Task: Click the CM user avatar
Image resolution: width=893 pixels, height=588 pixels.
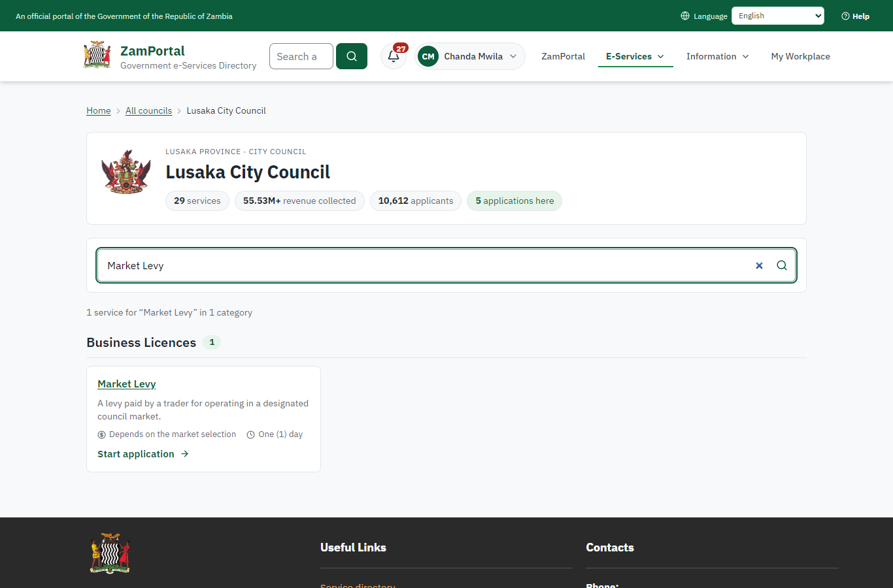Action: tap(428, 56)
